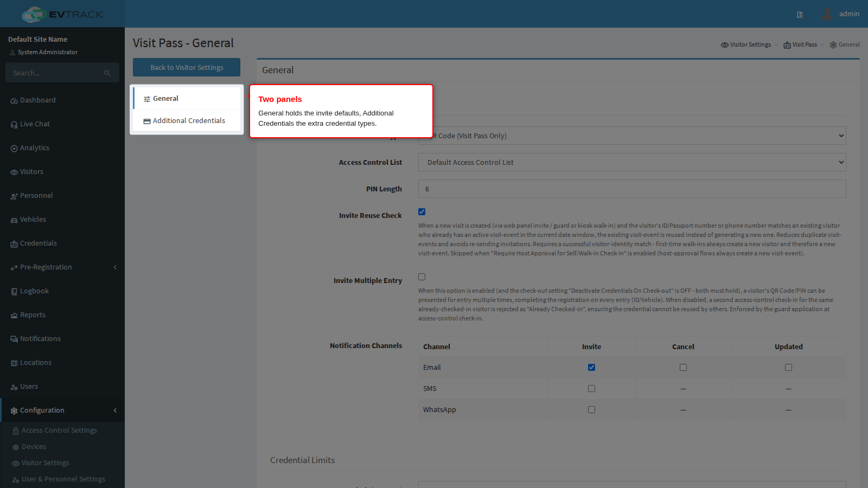Click the System Administrator role text
Image resolution: width=868 pixels, height=488 pixels.
(48, 52)
